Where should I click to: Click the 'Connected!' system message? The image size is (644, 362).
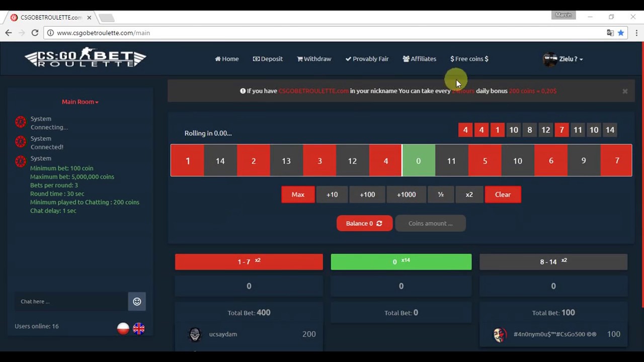click(x=47, y=147)
